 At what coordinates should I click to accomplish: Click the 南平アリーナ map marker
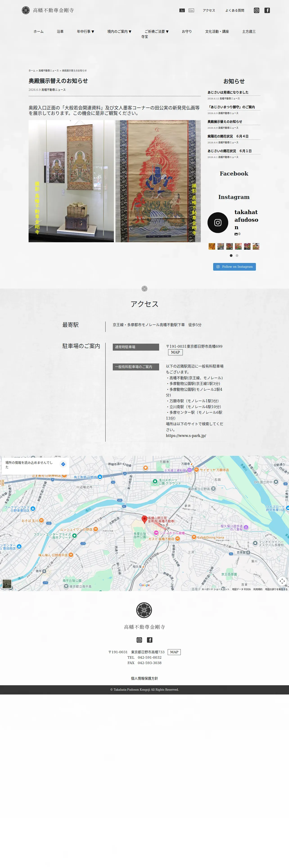pos(74,535)
